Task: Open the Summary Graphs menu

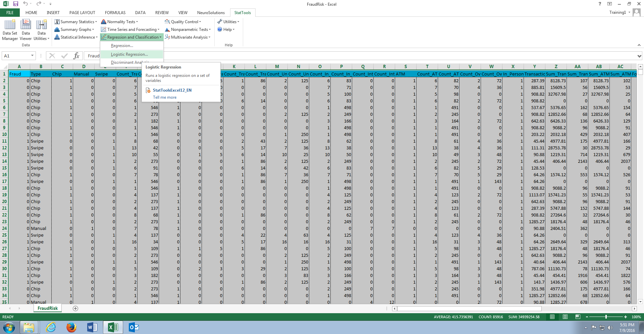Action: 74,30
